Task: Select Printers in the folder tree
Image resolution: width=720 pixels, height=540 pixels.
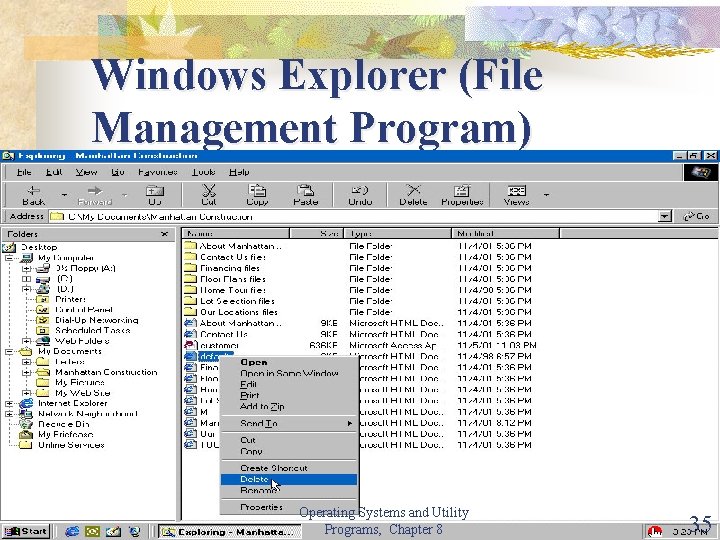Action: tap(70, 299)
